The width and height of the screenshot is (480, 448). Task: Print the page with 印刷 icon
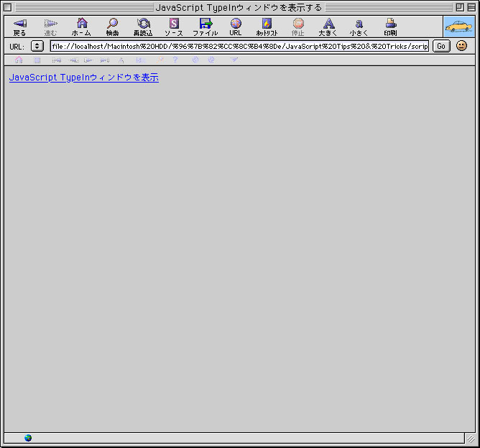tap(391, 27)
